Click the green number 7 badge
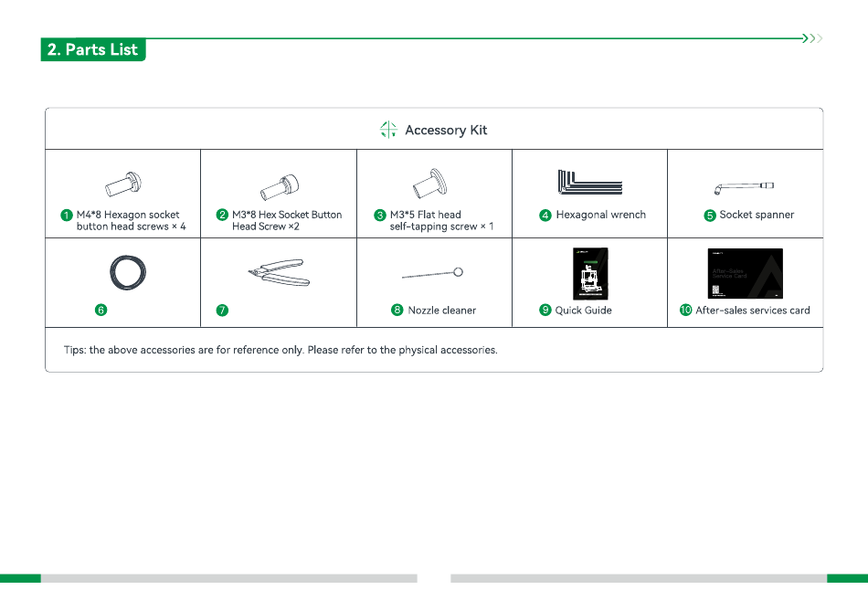Image resolution: width=868 pixels, height=611 pixels. click(222, 311)
